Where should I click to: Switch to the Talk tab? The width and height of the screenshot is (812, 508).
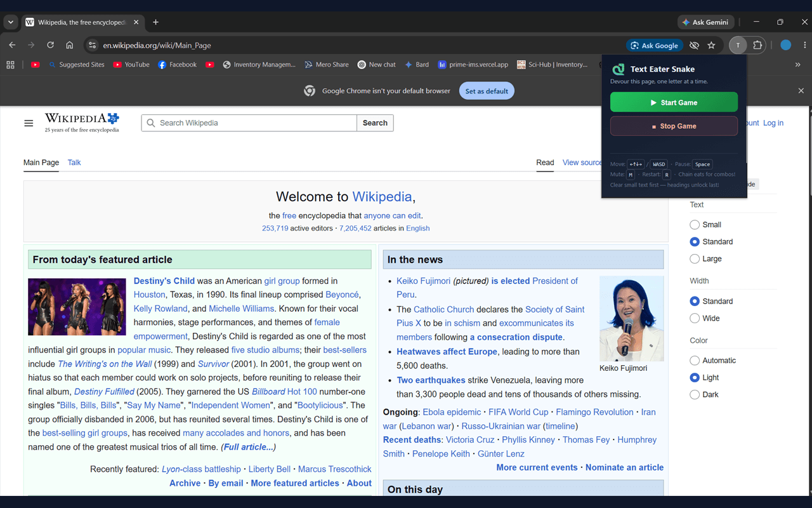point(74,163)
